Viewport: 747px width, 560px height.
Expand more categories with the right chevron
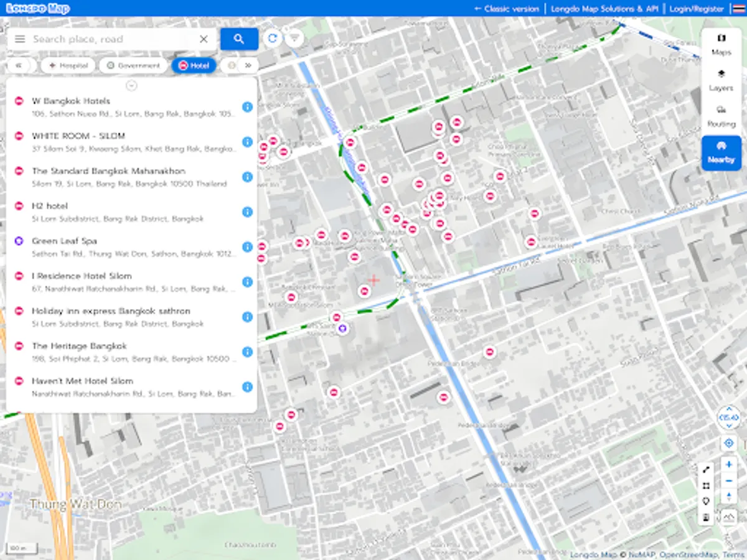(x=247, y=65)
